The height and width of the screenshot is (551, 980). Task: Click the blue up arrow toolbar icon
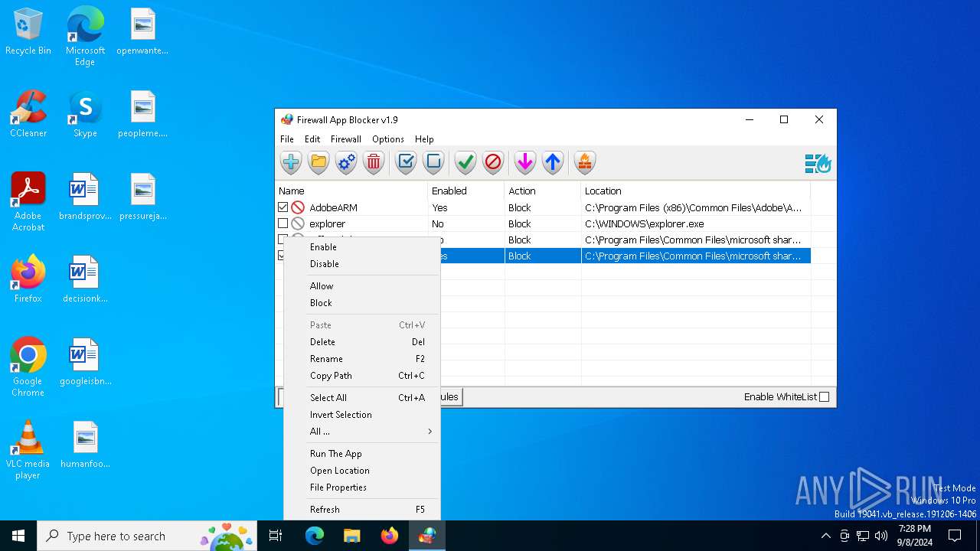click(553, 162)
